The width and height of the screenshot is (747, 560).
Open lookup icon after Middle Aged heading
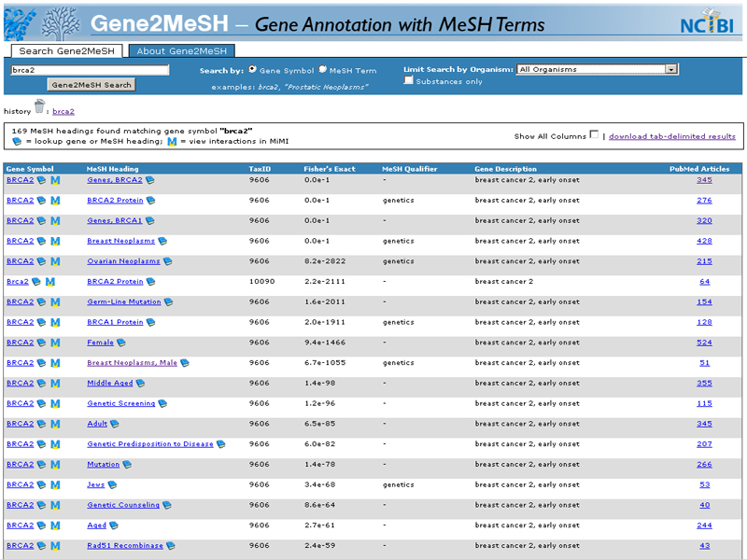[141, 384]
